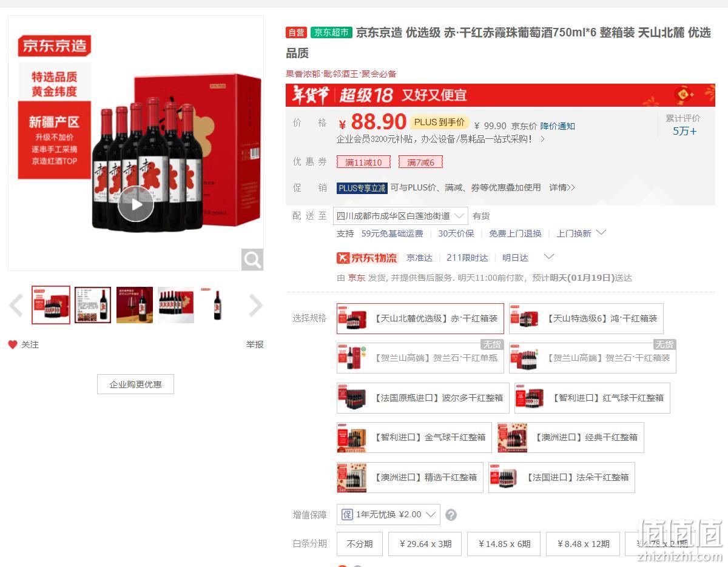This screenshot has width=728, height=567.
Task: Click the 上门换新 service link
Action: [574, 233]
